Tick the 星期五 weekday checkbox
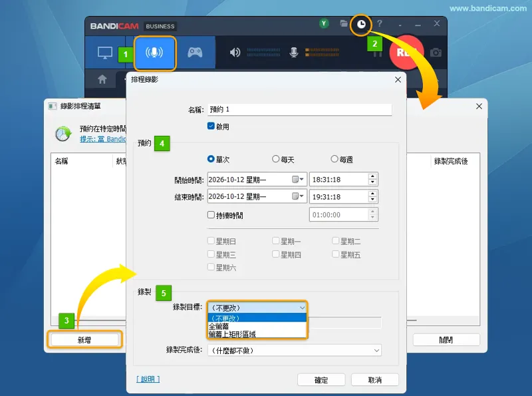Screen dimensions: 532x396 click(336, 254)
